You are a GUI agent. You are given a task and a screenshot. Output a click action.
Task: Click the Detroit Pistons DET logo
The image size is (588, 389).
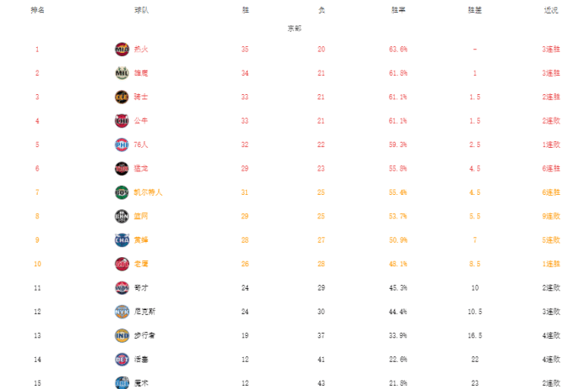pos(122,359)
